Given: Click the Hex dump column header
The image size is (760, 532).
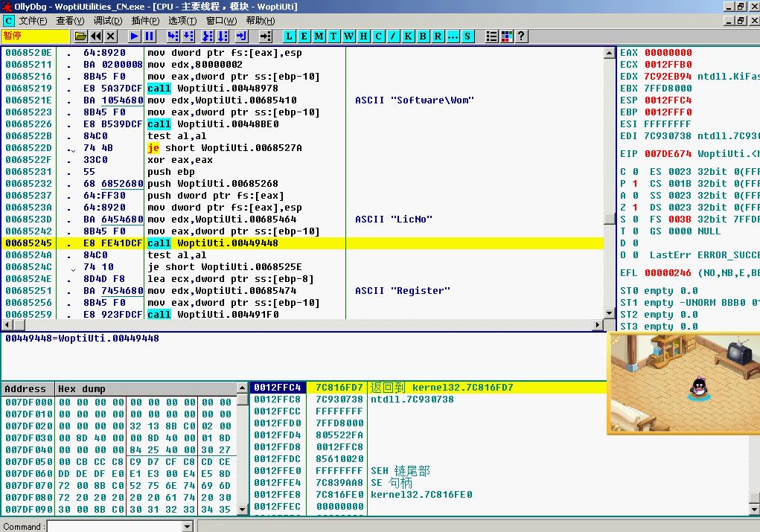Looking at the screenshot, I should pos(145,389).
